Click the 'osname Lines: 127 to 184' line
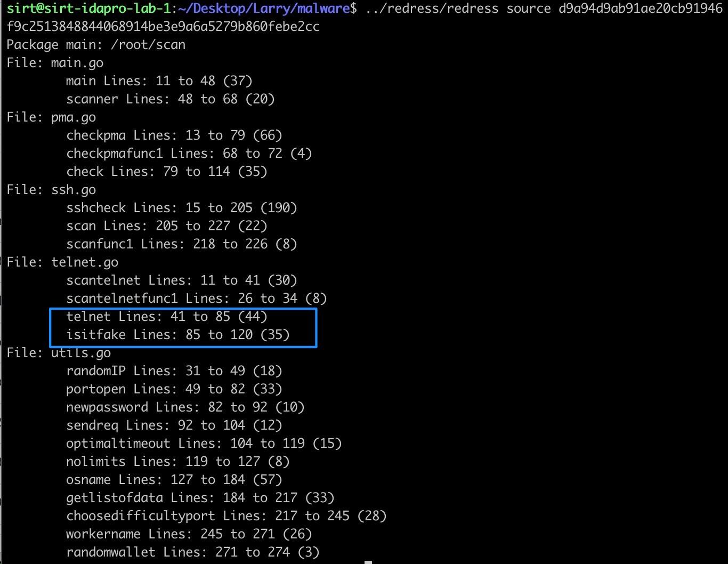728x564 pixels. tap(174, 480)
